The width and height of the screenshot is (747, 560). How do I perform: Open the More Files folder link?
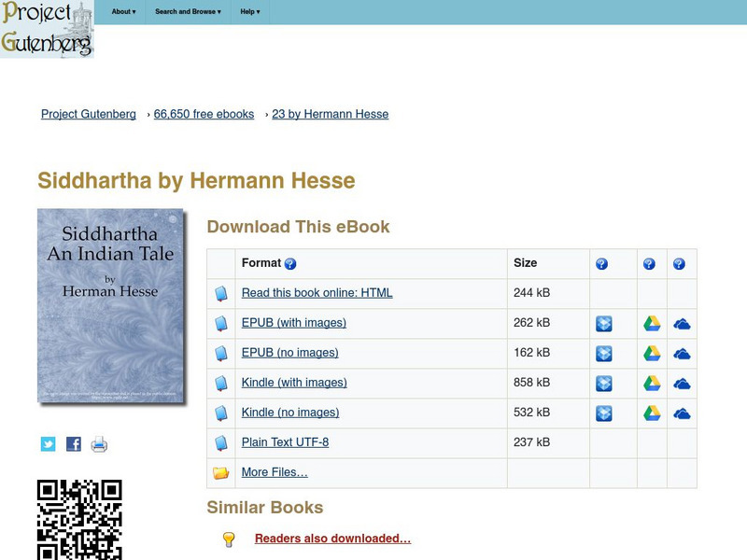coord(275,472)
